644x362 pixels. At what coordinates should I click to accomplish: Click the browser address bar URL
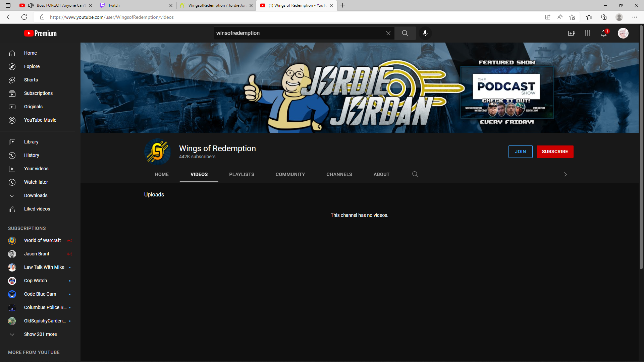[x=112, y=17]
